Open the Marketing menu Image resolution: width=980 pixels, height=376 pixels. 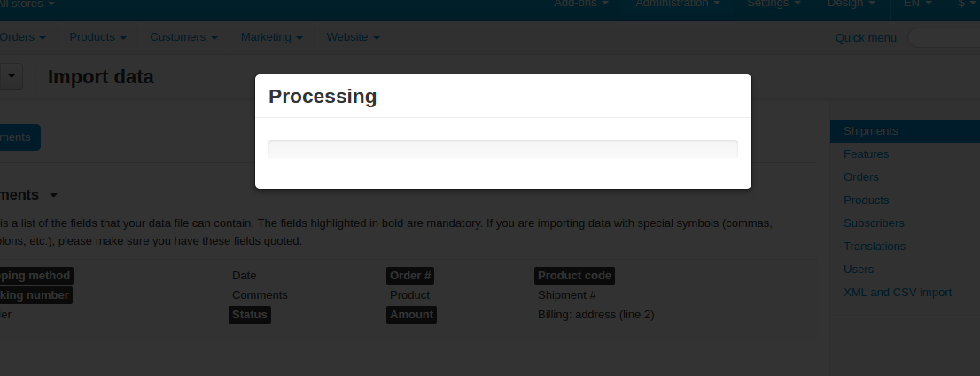[x=272, y=37]
